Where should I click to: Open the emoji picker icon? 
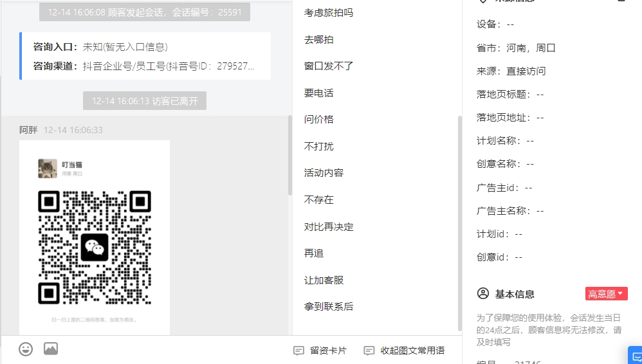26,349
